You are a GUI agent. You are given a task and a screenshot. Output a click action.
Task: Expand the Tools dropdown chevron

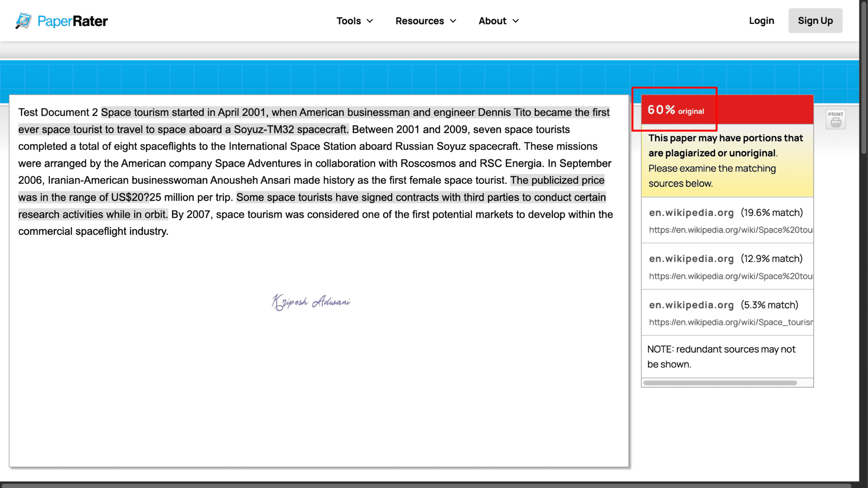(370, 21)
